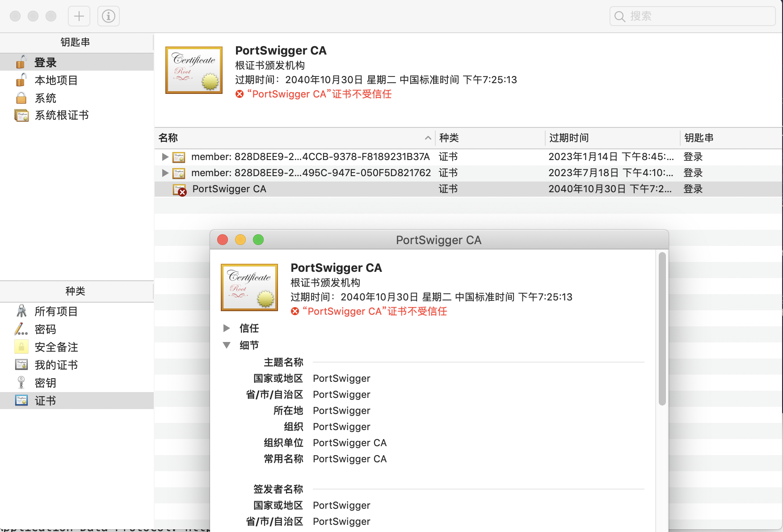The image size is (783, 532).
Task: Select the 安全备注 category
Action: coord(56,347)
